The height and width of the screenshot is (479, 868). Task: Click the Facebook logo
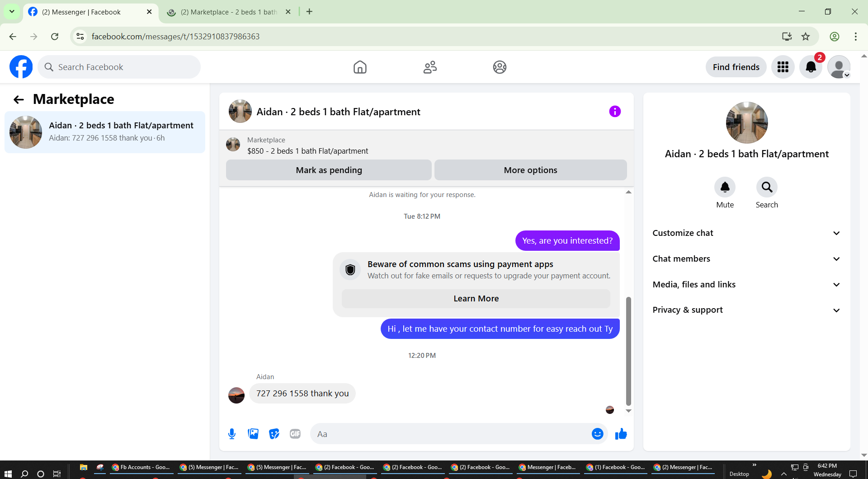coord(21,67)
